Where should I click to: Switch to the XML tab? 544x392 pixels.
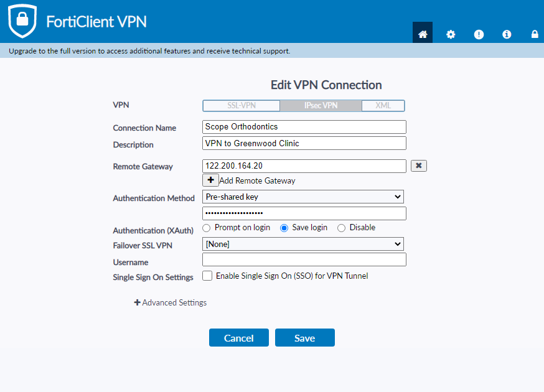(x=383, y=105)
